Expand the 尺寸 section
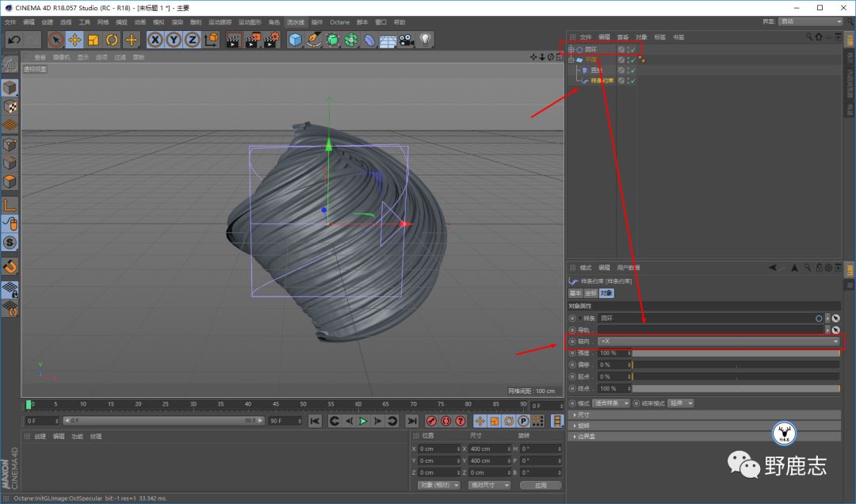 click(583, 414)
